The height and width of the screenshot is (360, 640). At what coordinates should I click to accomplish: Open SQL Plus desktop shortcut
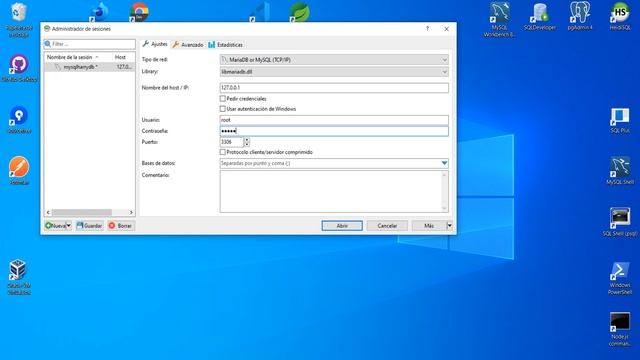(620, 120)
